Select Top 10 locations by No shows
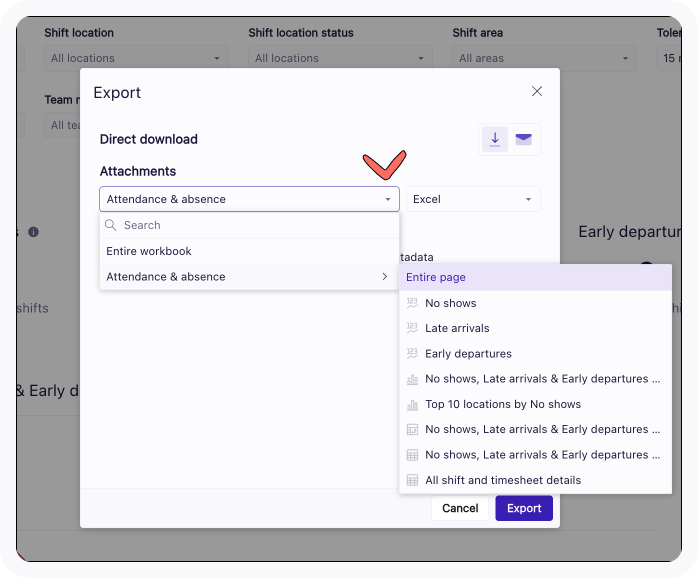This screenshot has height=578, width=698. pos(536,404)
